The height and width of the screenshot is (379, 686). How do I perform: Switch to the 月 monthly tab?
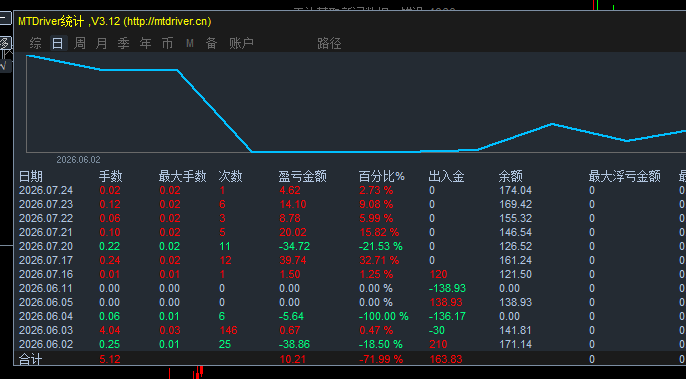pyautogui.click(x=102, y=43)
